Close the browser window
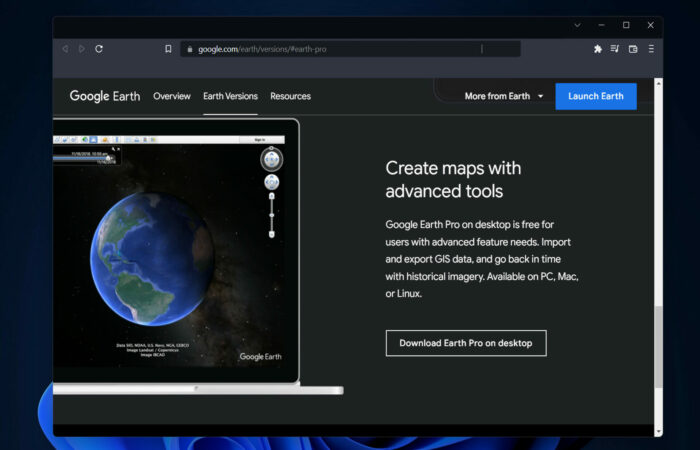The width and height of the screenshot is (700, 450). (x=650, y=25)
